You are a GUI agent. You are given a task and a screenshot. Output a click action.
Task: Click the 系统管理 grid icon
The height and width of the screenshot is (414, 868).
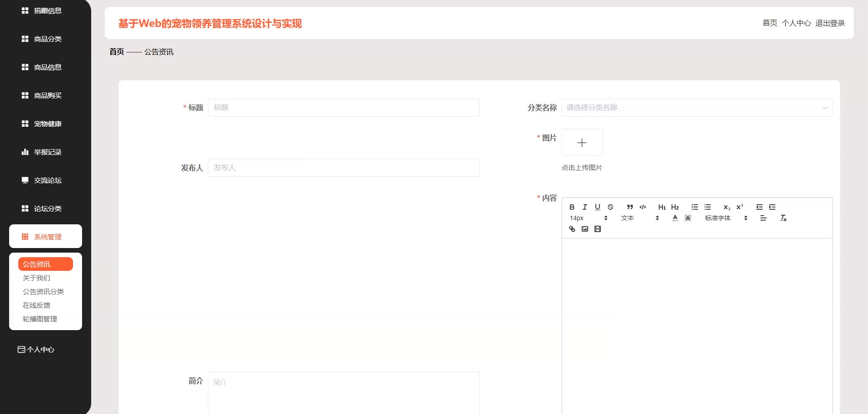click(25, 237)
